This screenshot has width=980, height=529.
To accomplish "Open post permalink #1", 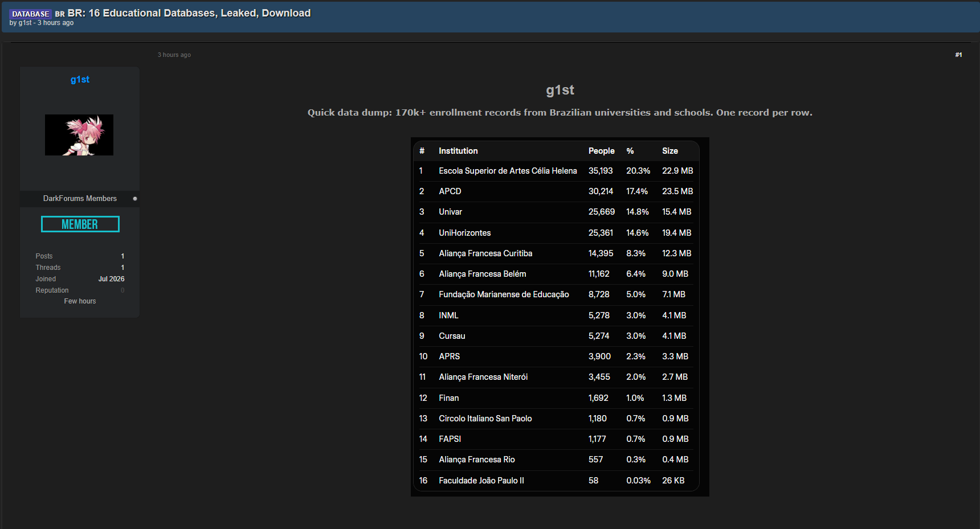I will coord(958,55).
